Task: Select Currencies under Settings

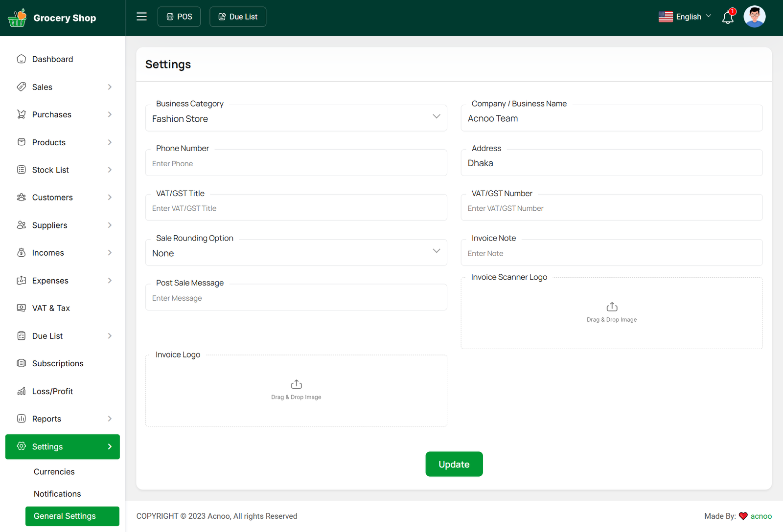Action: [x=54, y=472]
